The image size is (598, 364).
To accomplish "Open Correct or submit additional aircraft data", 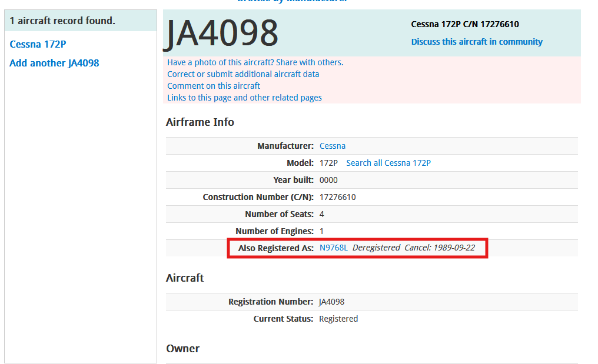I will coord(243,74).
